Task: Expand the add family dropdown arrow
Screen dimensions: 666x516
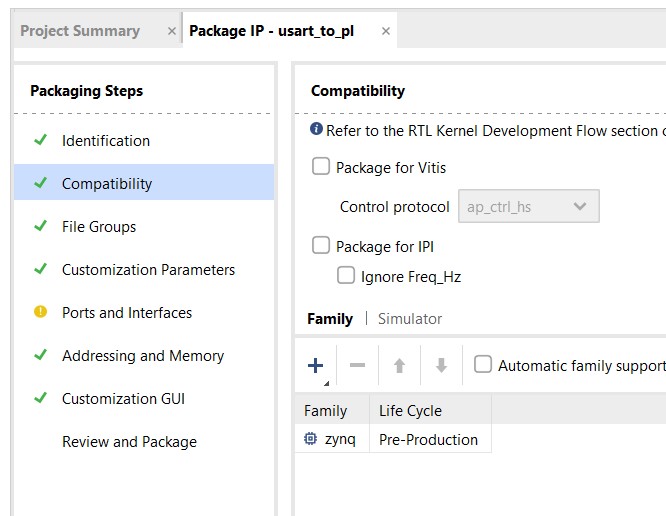Action: 324,382
